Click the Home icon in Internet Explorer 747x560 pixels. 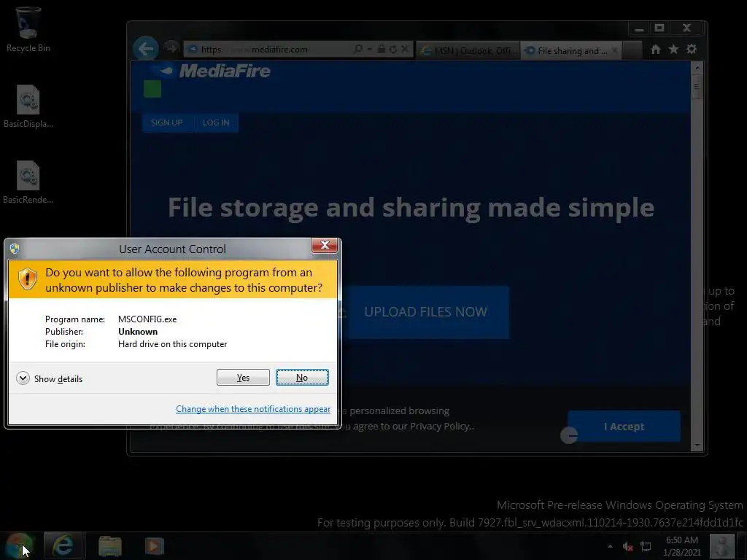[656, 50]
